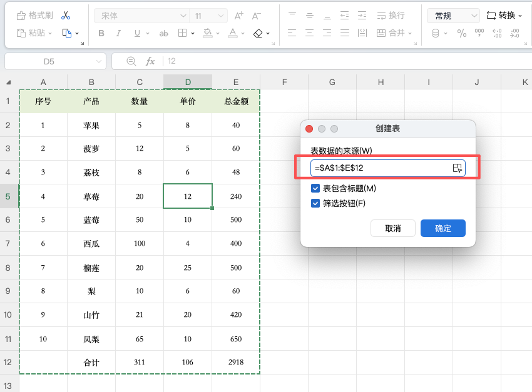Viewport: 532px width, 392px height.
Task: Toggle 'Table has headers' (表包含标题) checkbox
Action: (315, 188)
